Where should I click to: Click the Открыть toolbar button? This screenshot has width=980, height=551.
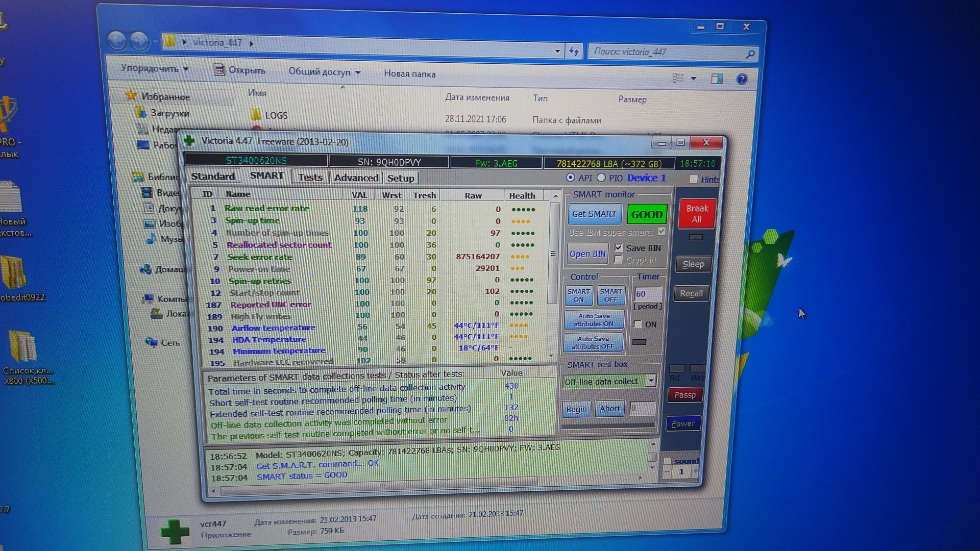(240, 70)
